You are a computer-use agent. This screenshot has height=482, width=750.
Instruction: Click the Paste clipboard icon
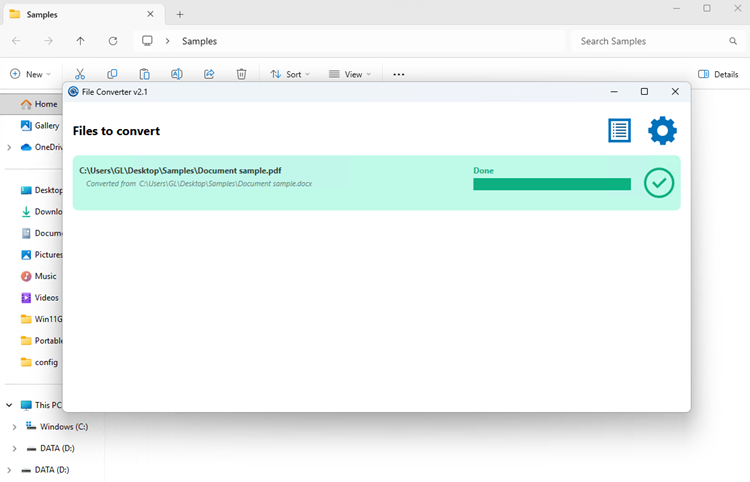tap(144, 74)
